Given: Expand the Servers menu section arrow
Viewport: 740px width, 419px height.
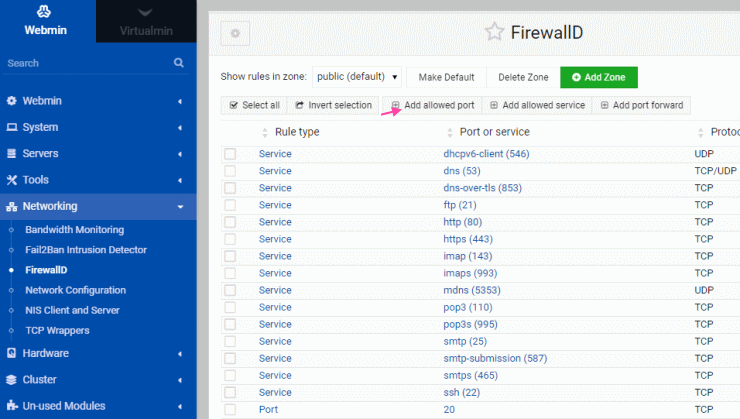Looking at the screenshot, I should point(180,154).
